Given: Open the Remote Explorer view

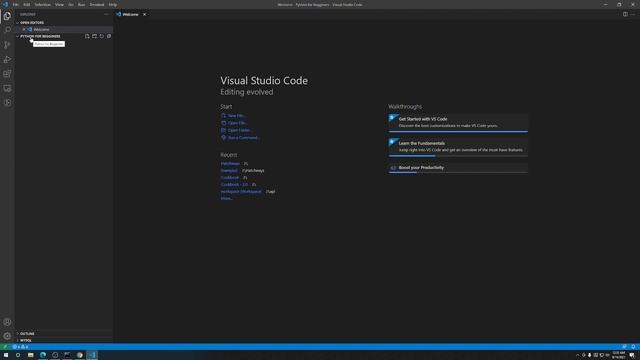Looking at the screenshot, I should [x=7, y=88].
